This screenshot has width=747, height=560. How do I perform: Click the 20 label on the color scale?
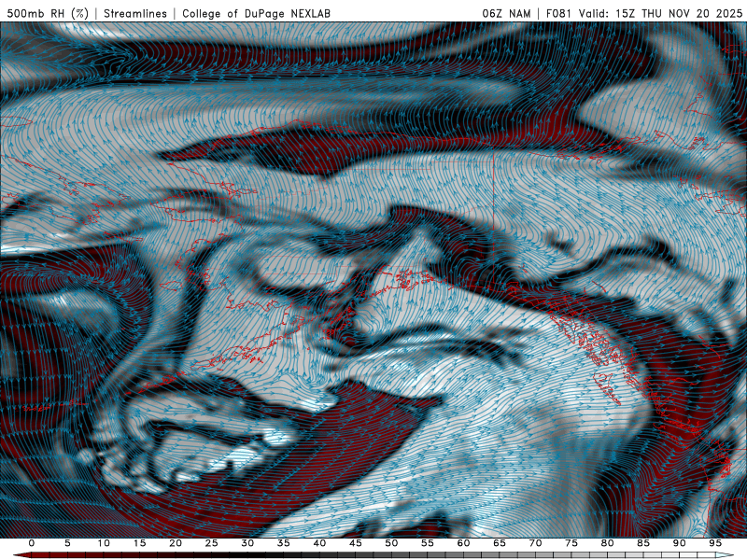(x=176, y=543)
